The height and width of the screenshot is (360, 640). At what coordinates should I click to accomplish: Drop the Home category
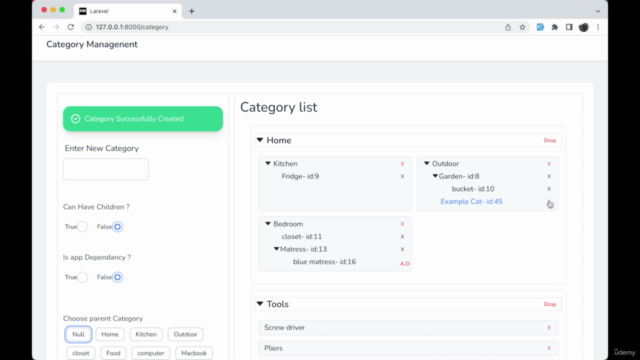click(x=550, y=140)
